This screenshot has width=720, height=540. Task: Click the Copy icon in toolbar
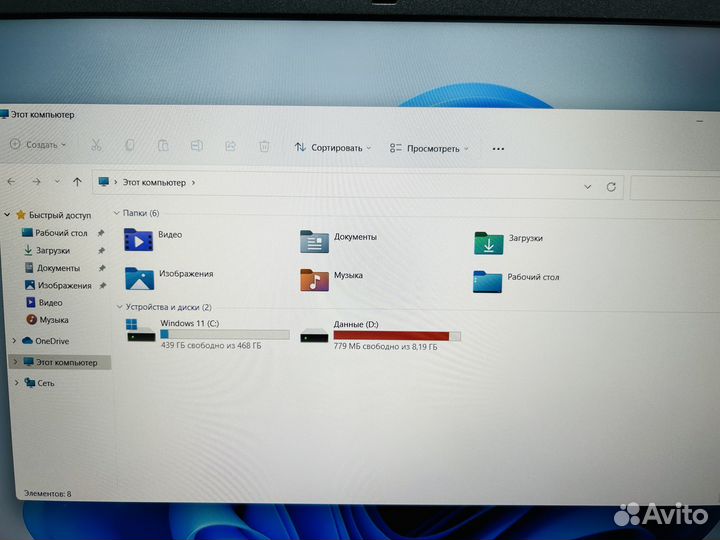[x=129, y=146]
